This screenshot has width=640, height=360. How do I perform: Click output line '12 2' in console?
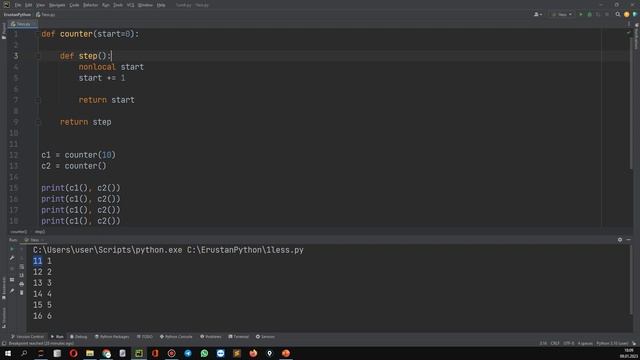42,272
